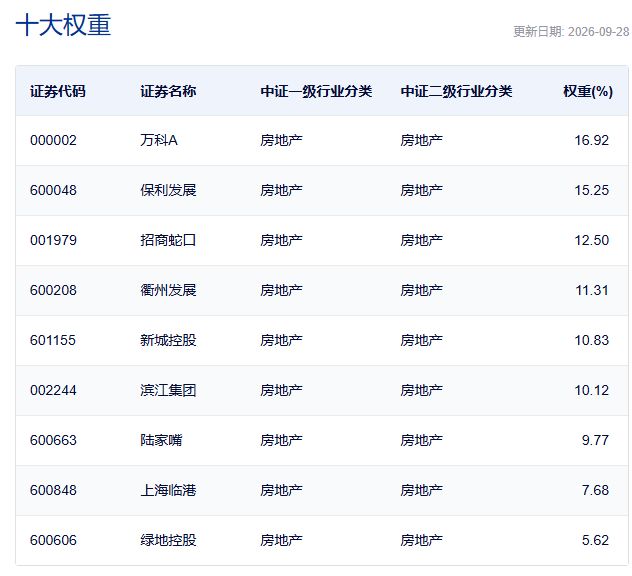This screenshot has height=576, width=632.
Task: Click 新城控股 first-level industry 房地产
Action: [x=281, y=340]
